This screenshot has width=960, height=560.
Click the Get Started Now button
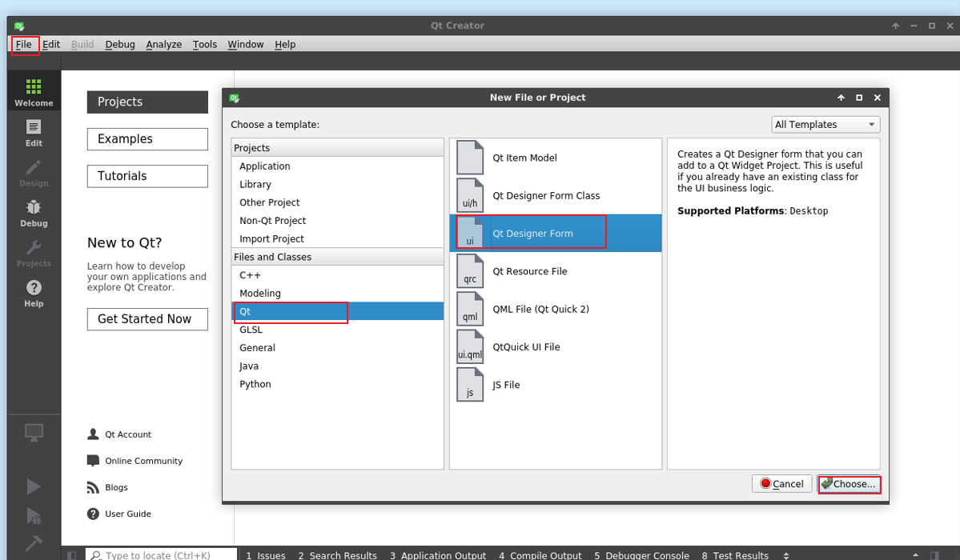pos(147,319)
